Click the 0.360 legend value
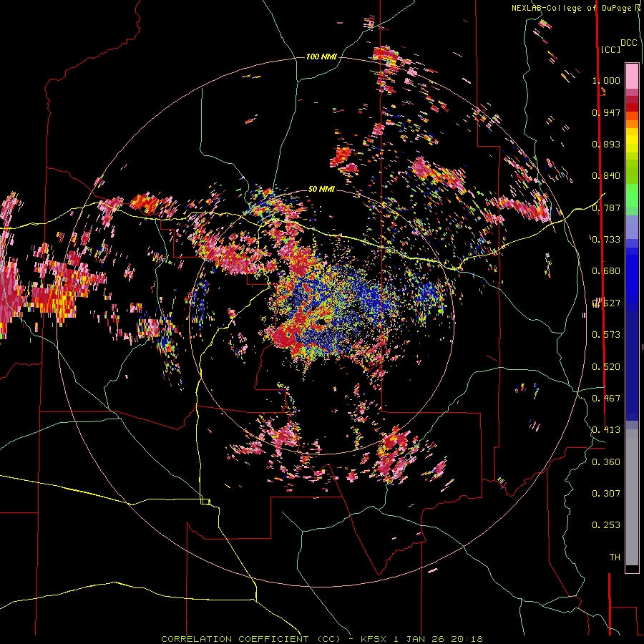The height and width of the screenshot is (644, 644). (606, 462)
